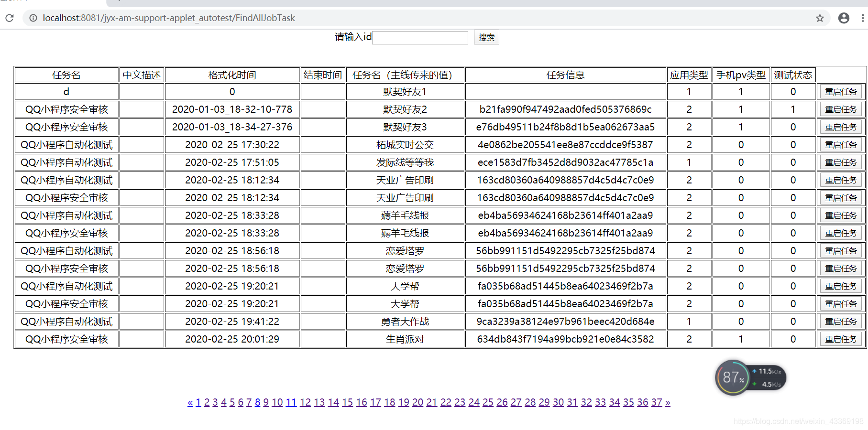The width and height of the screenshot is (868, 430).
Task: Click the 搜索 button
Action: 486,37
